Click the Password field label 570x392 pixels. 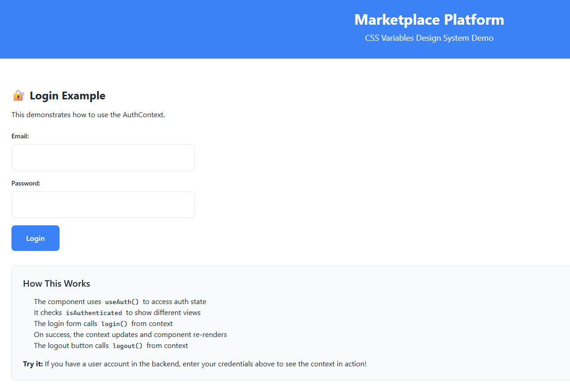(x=26, y=183)
